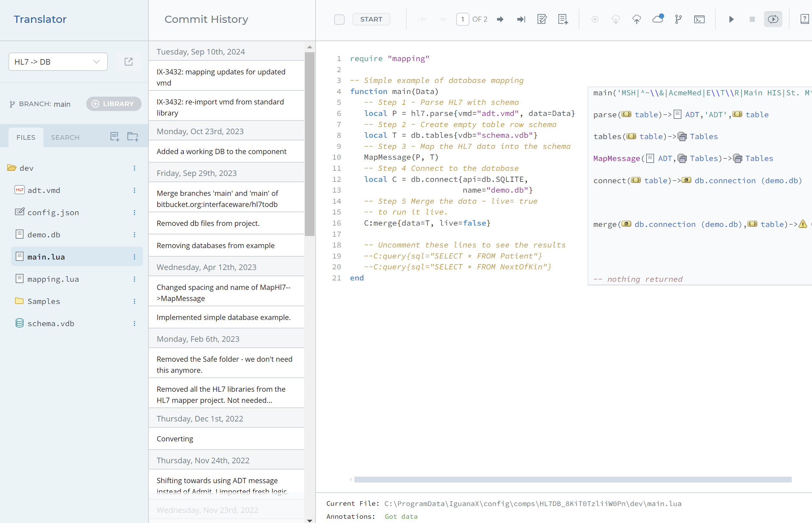Click the code editor's horizontal scrollbar
The image size is (812, 523).
(572, 480)
